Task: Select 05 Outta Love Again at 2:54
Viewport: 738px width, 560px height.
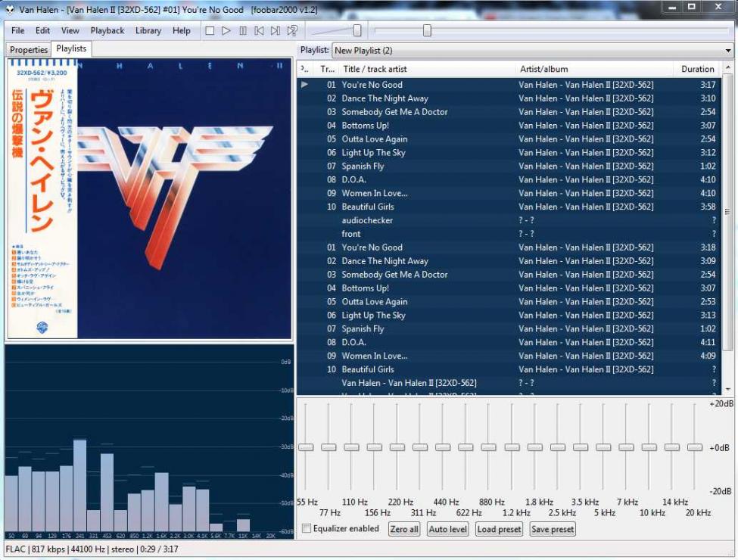Action: [x=509, y=139]
